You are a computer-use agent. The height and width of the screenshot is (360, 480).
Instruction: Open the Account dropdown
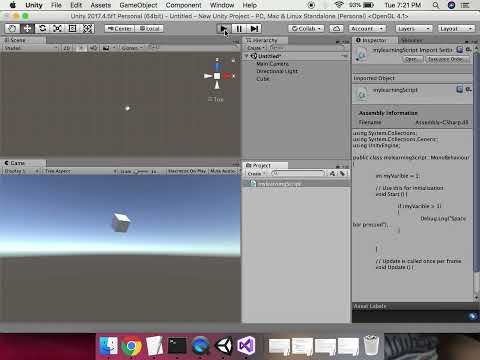click(x=367, y=29)
